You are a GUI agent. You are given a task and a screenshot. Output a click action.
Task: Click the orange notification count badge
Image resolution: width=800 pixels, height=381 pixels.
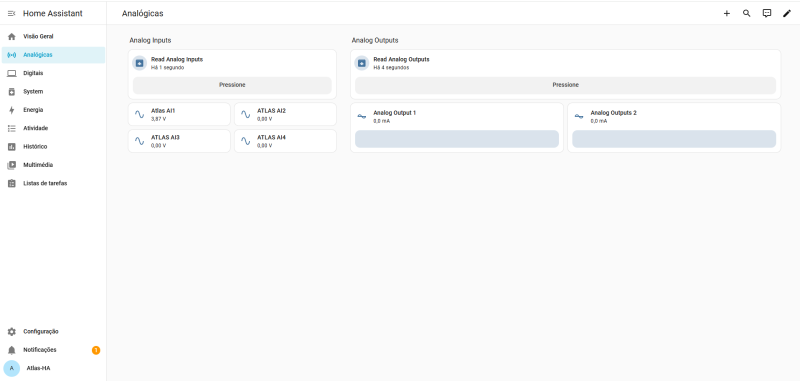(96, 350)
